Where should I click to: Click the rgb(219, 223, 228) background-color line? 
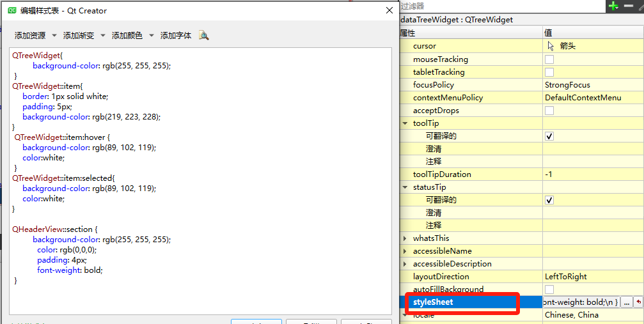pyautogui.click(x=91, y=116)
